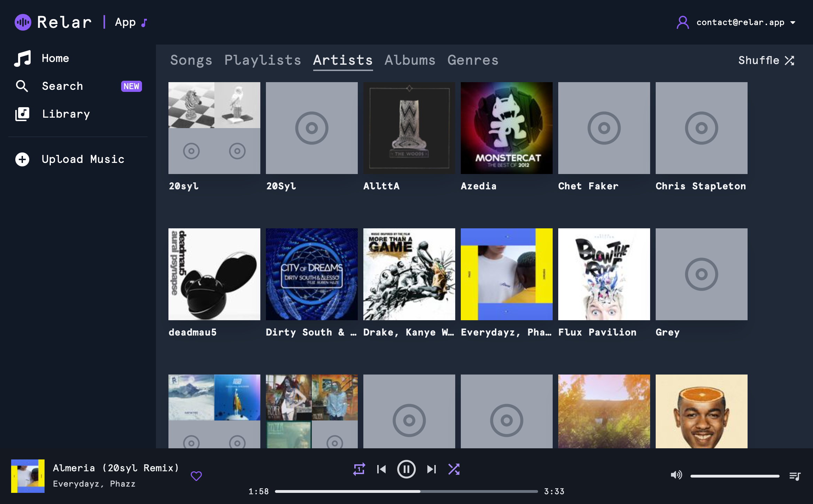813x504 pixels.
Task: Click the Shuffle crossed-arrows icon beside Shuffle
Action: (x=790, y=61)
